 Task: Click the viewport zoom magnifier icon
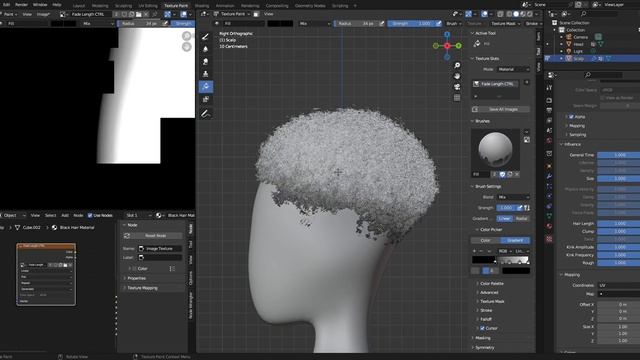click(457, 65)
